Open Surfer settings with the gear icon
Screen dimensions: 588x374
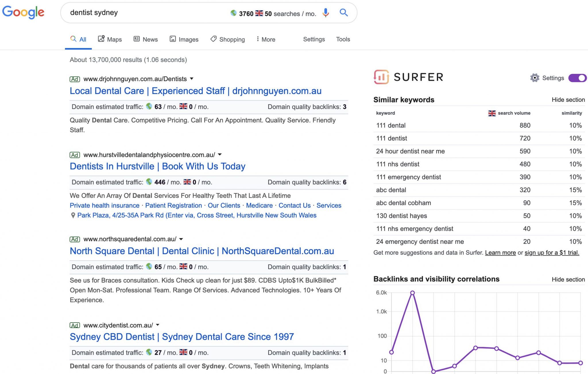click(535, 78)
